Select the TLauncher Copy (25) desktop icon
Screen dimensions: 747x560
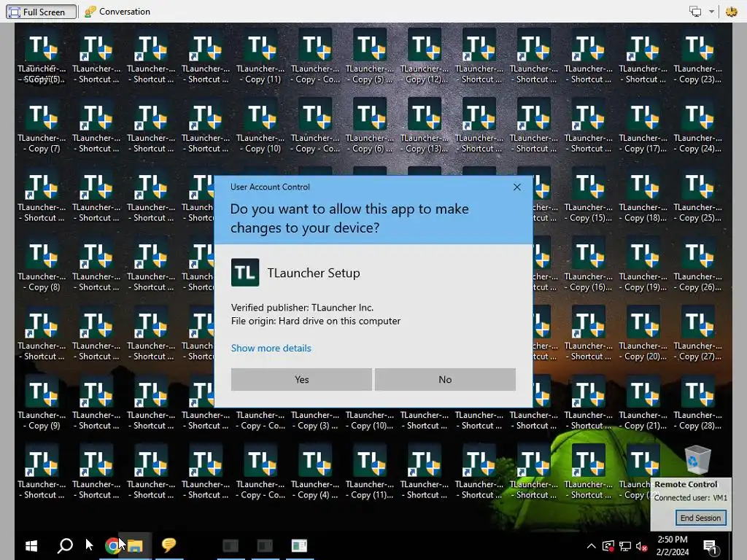pos(697,195)
